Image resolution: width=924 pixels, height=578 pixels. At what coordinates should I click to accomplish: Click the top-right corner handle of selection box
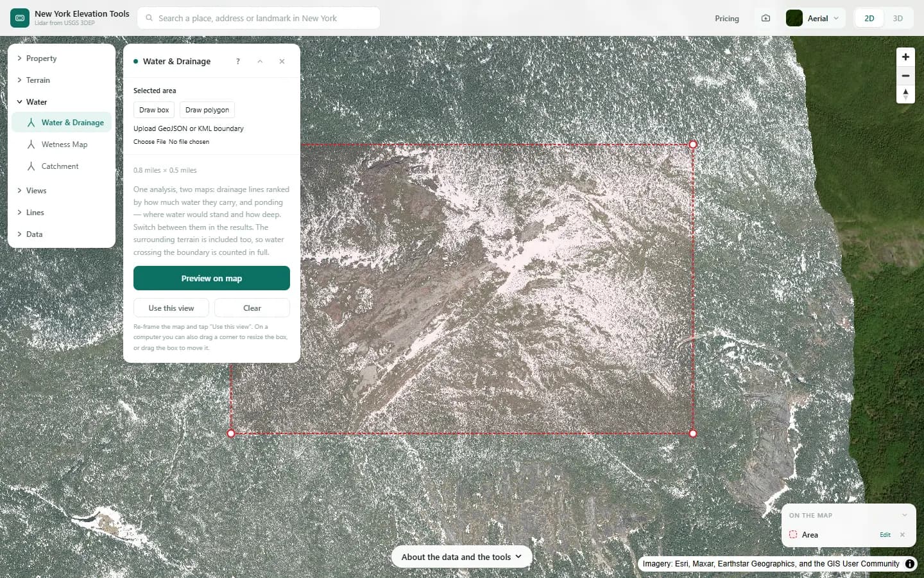pos(693,144)
